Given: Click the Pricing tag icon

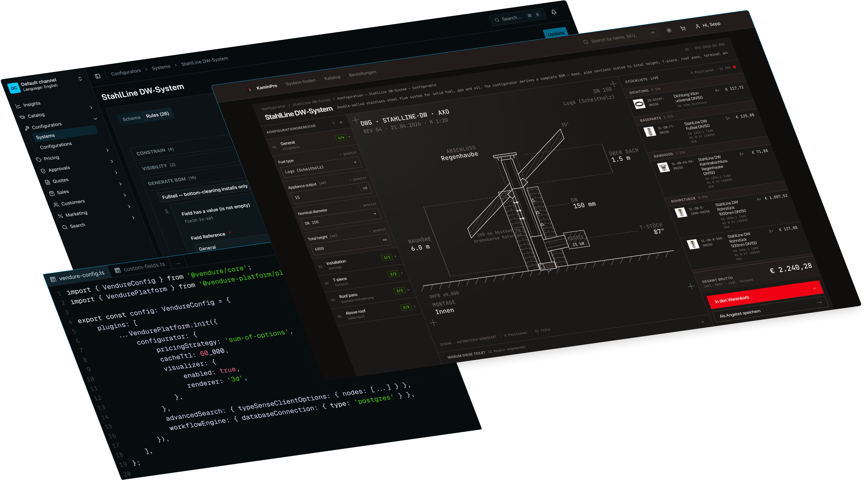Looking at the screenshot, I should 39,160.
